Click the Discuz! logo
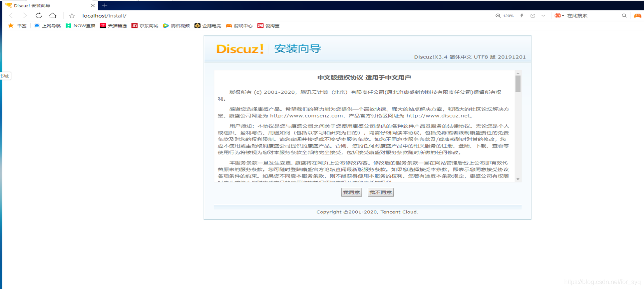This screenshot has height=289, width=644. pos(240,49)
